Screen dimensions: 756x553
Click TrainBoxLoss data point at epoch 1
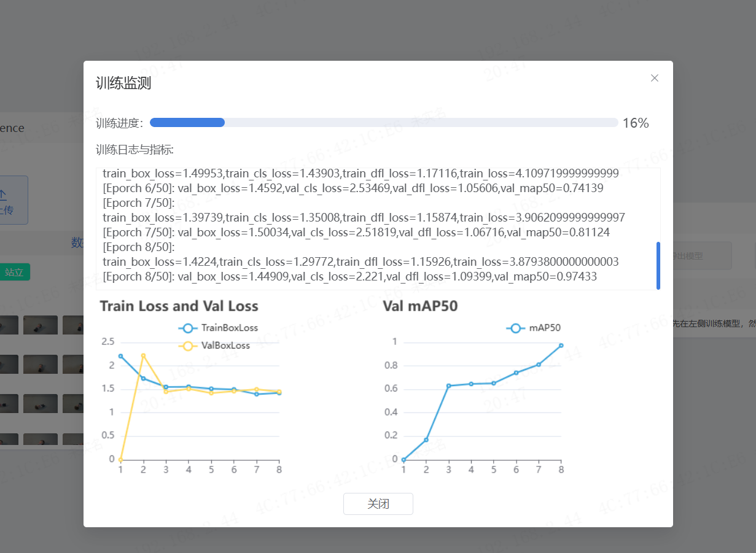click(x=120, y=356)
